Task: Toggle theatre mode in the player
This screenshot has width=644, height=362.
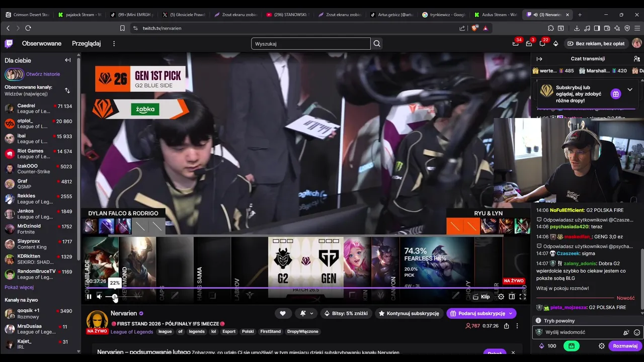Action: coord(512,297)
